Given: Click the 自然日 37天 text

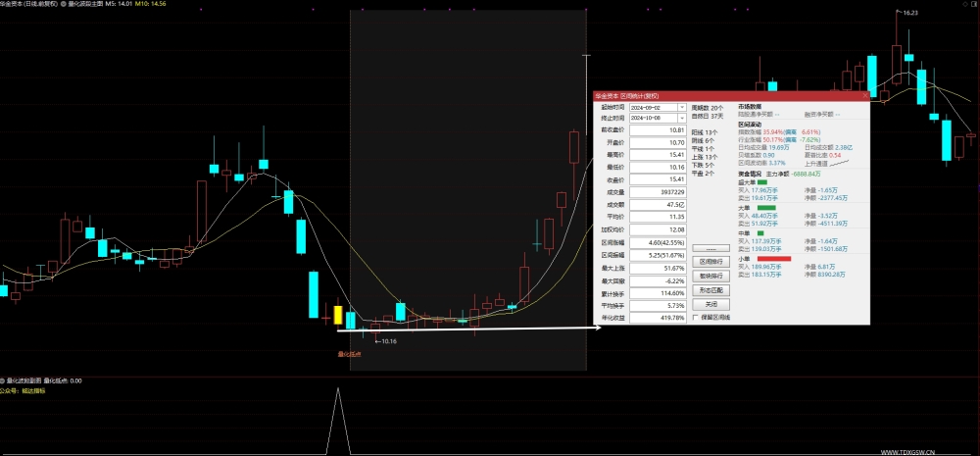Looking at the screenshot, I should click(x=707, y=116).
